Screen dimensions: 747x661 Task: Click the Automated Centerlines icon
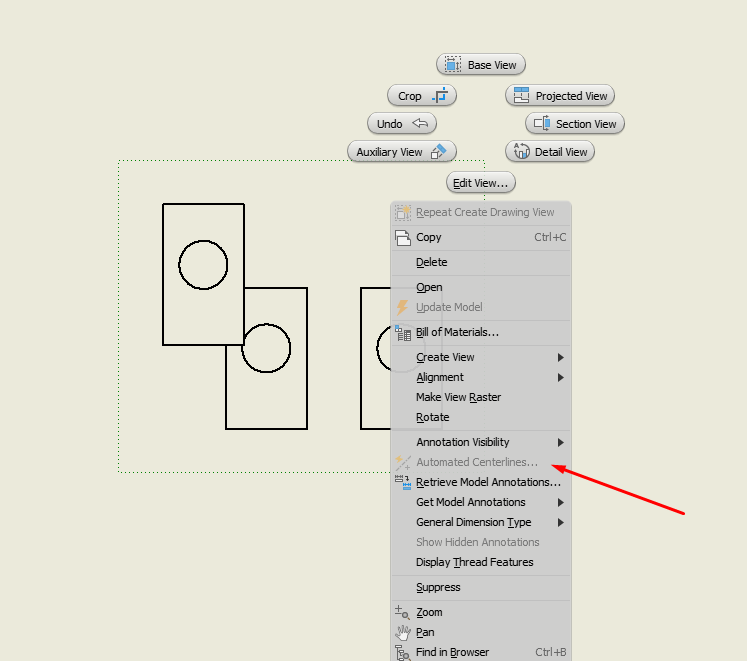tap(403, 462)
